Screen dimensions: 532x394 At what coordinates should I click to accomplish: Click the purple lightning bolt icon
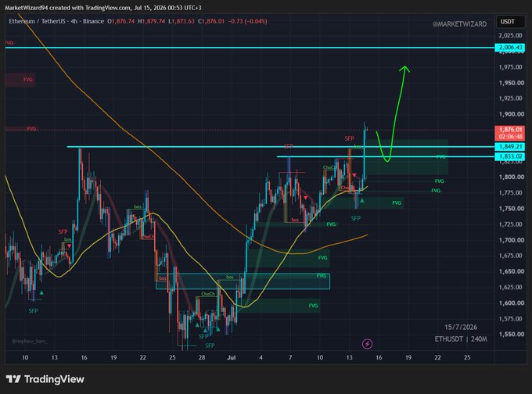click(367, 344)
